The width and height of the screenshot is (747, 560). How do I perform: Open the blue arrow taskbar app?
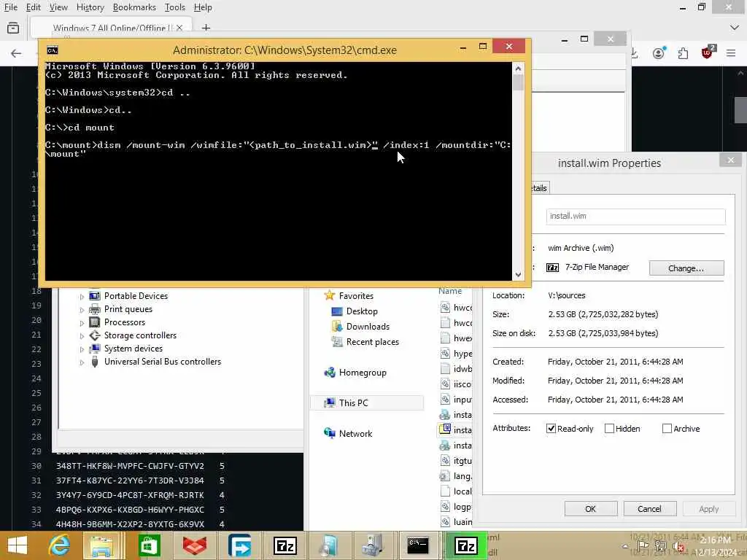(x=239, y=545)
